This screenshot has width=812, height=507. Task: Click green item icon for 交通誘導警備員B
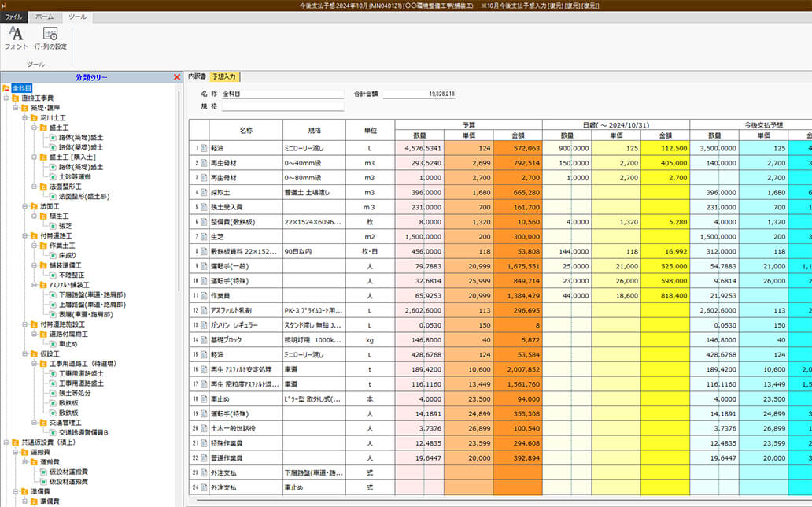[x=52, y=432]
